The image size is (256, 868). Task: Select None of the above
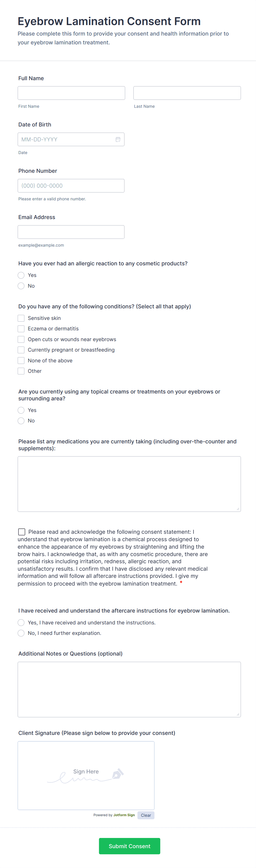click(x=21, y=360)
